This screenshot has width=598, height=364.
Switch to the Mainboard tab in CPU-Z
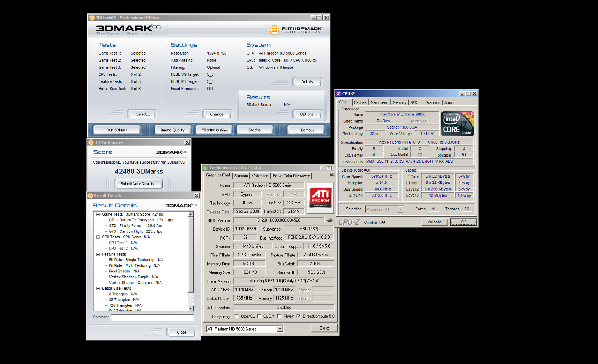pos(379,102)
